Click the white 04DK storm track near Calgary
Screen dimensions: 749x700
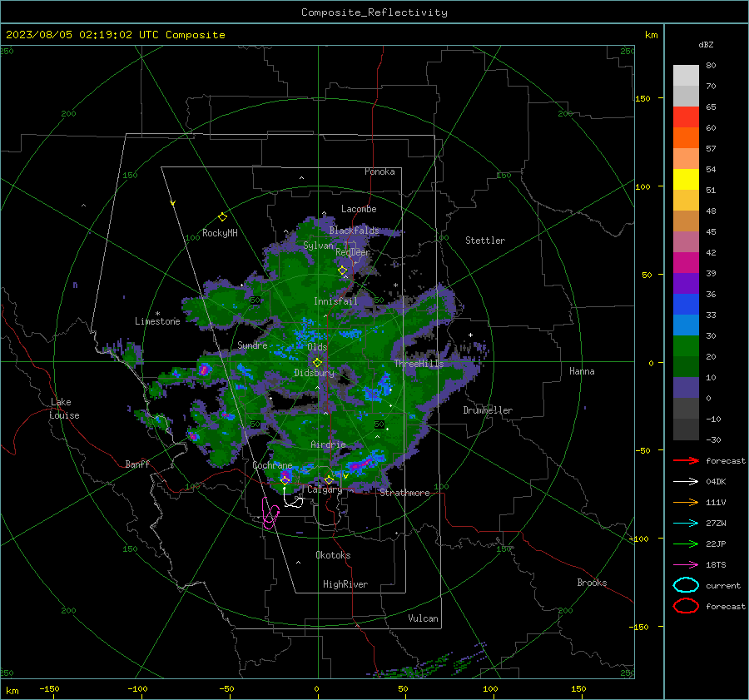coord(292,498)
